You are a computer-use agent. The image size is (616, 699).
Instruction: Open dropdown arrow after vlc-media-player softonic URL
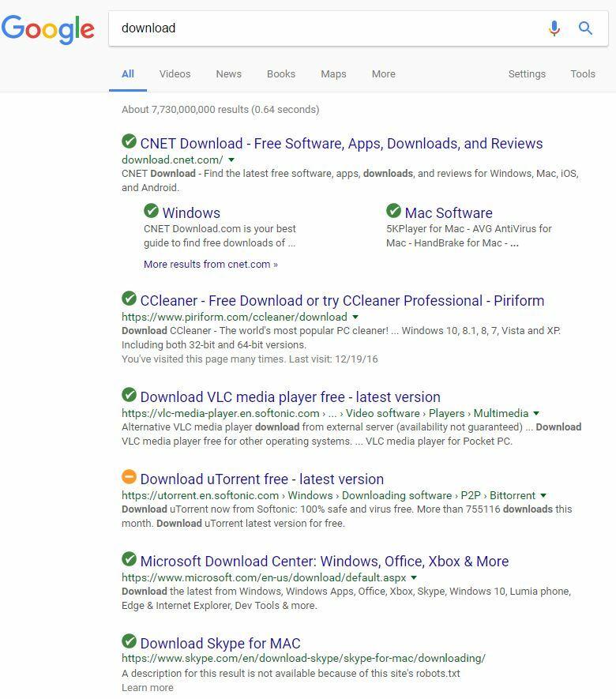(x=536, y=413)
